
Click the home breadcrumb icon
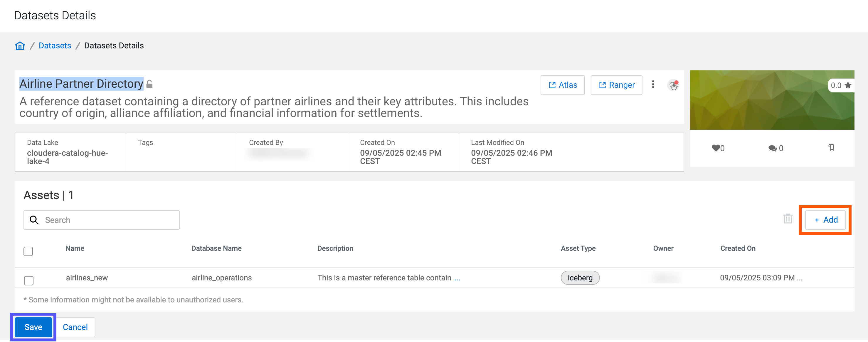(x=20, y=46)
